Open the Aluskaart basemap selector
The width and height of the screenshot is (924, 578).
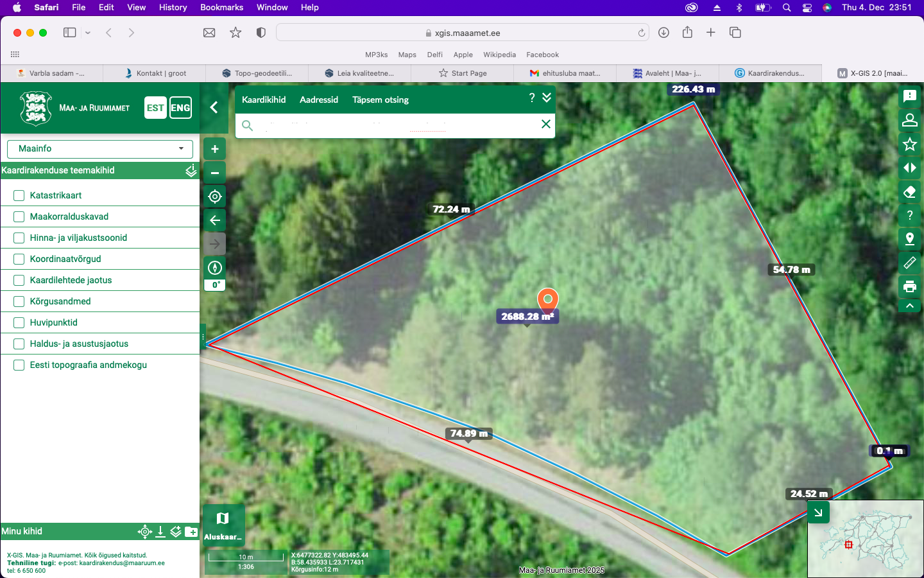tap(223, 525)
